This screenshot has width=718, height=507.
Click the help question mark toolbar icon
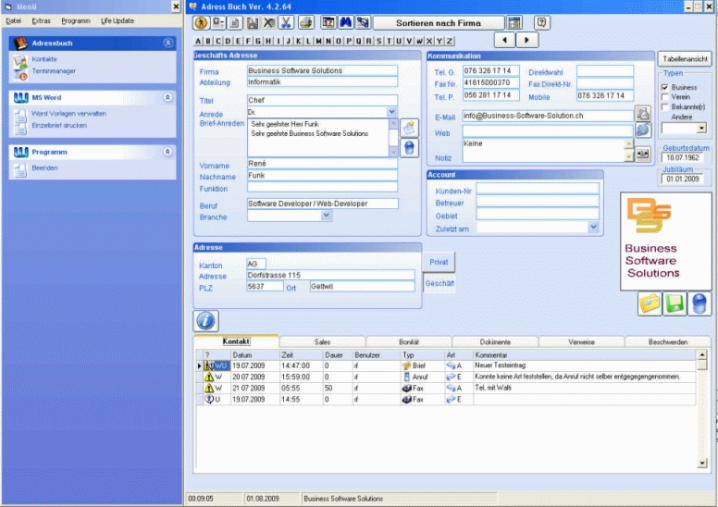pos(541,22)
